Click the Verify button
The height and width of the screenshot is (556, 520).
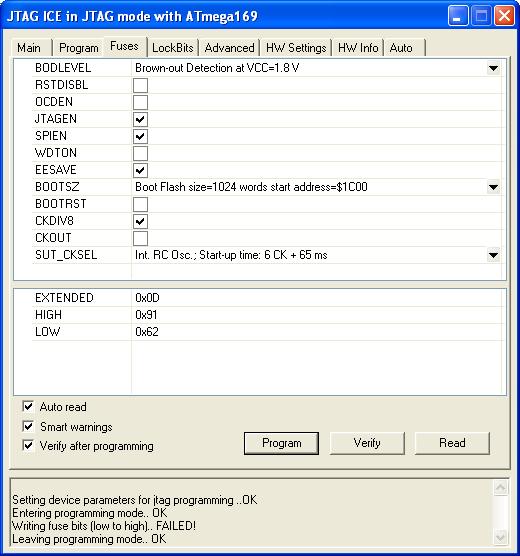(367, 443)
